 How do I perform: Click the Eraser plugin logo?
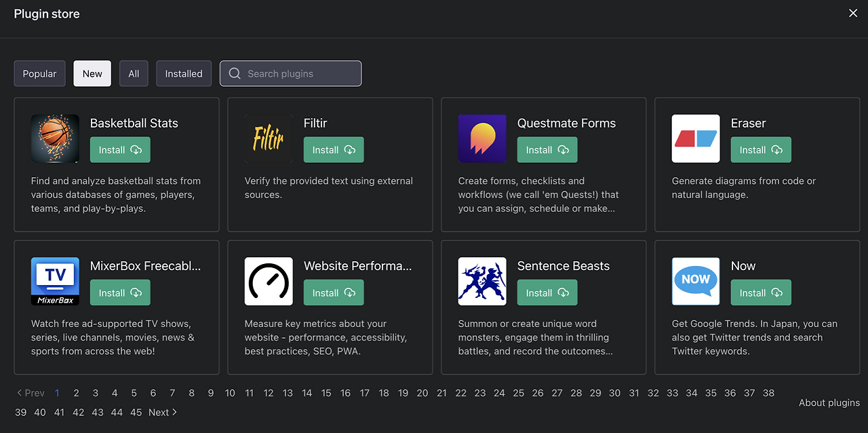coord(696,138)
